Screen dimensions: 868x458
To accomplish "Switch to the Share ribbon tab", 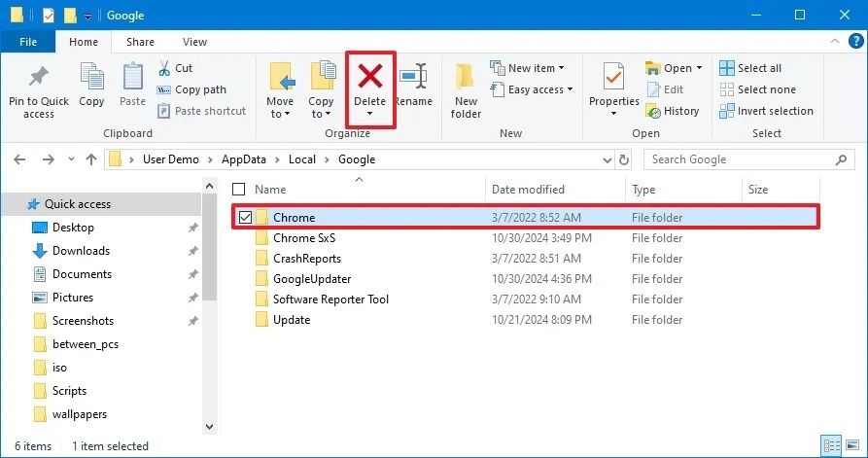I will tap(140, 42).
